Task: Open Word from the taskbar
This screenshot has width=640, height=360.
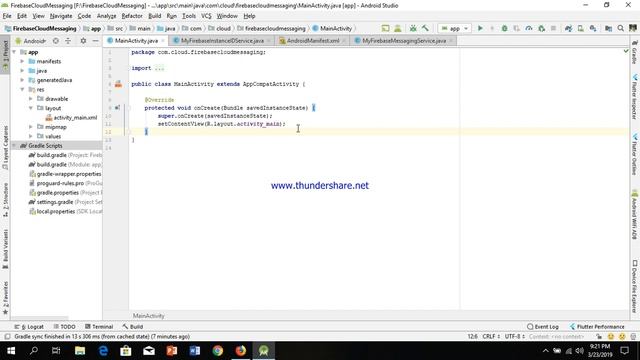Action: point(195,351)
